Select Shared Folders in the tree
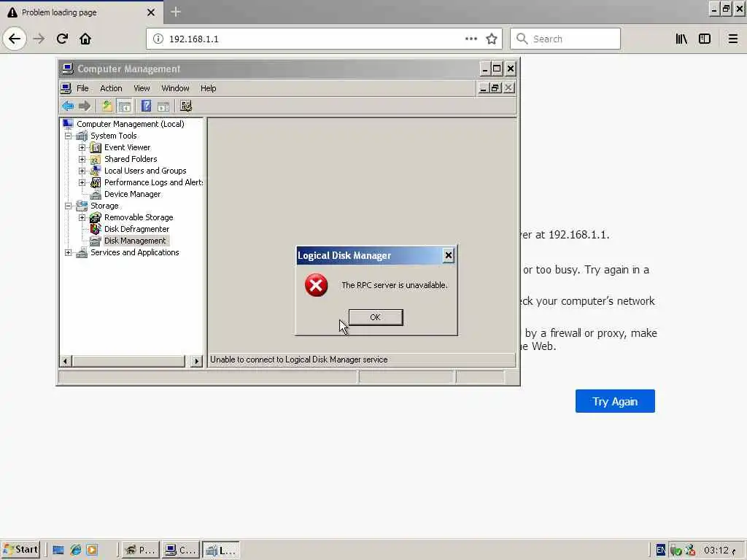 coord(131,159)
